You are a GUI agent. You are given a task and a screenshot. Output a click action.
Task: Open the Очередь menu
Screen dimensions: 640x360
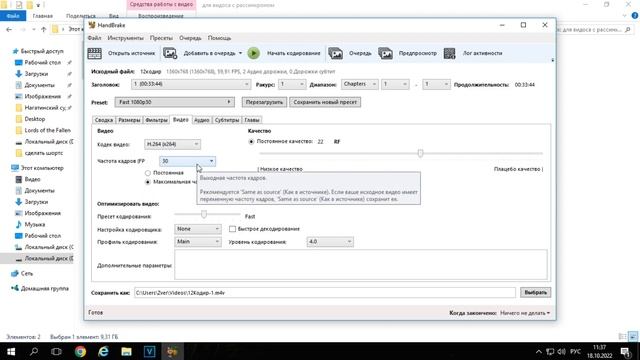[190, 38]
